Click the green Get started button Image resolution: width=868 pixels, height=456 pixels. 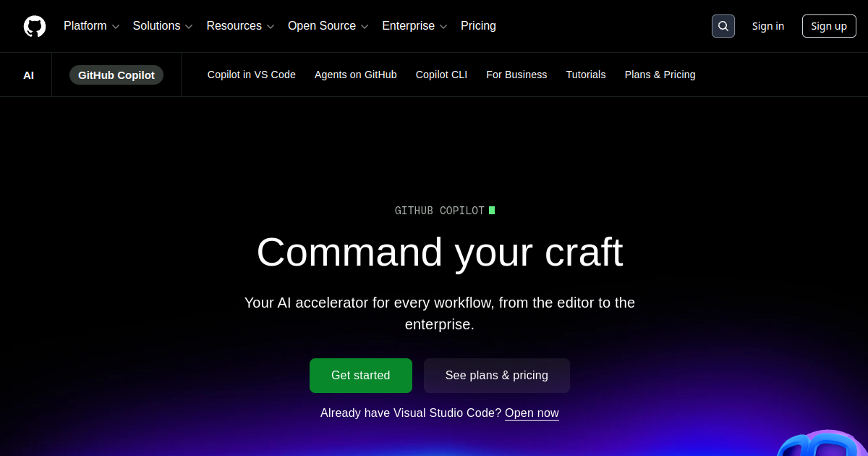361,376
